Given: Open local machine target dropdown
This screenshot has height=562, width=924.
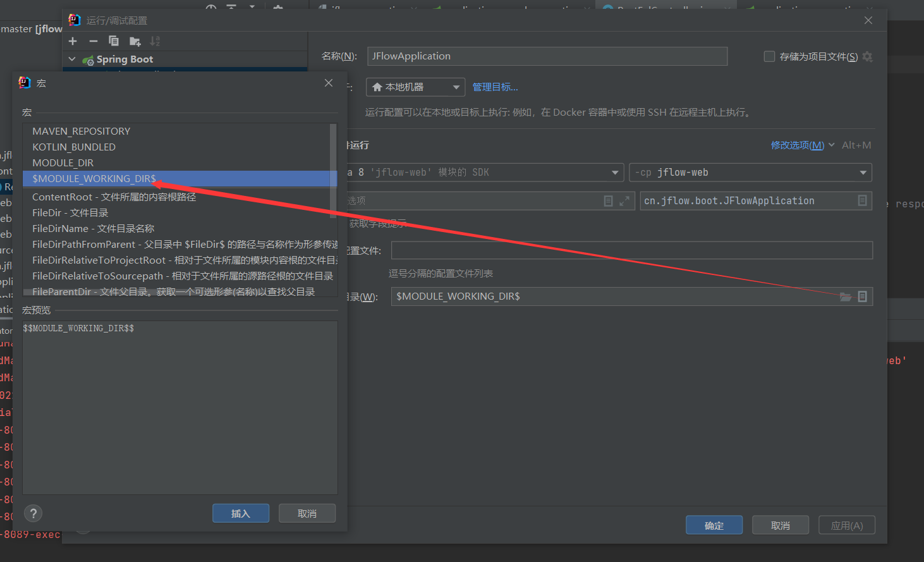Looking at the screenshot, I should coord(415,87).
